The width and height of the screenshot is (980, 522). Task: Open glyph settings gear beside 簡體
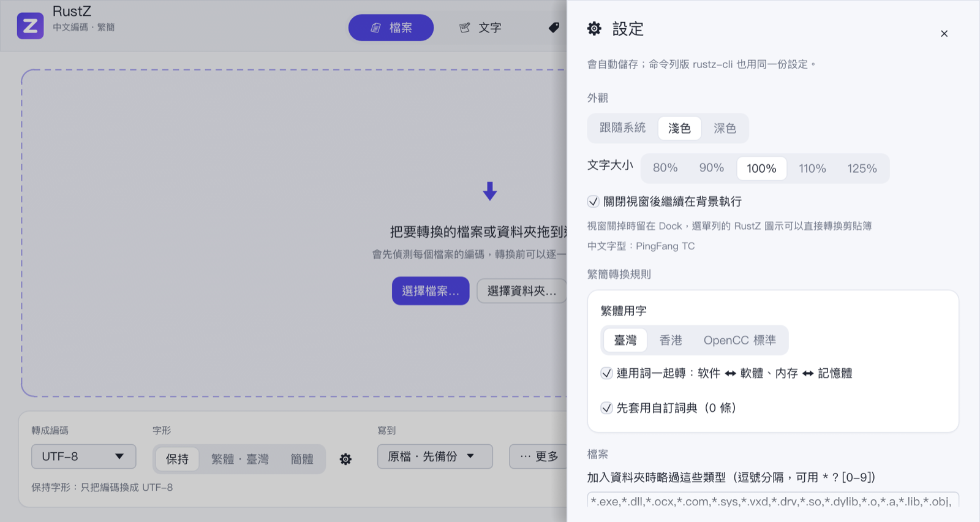pyautogui.click(x=345, y=459)
